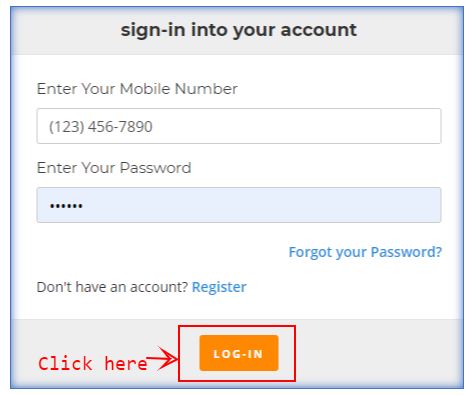
Task: Click the word 'Password?' in the forgot link
Action: coord(406,252)
